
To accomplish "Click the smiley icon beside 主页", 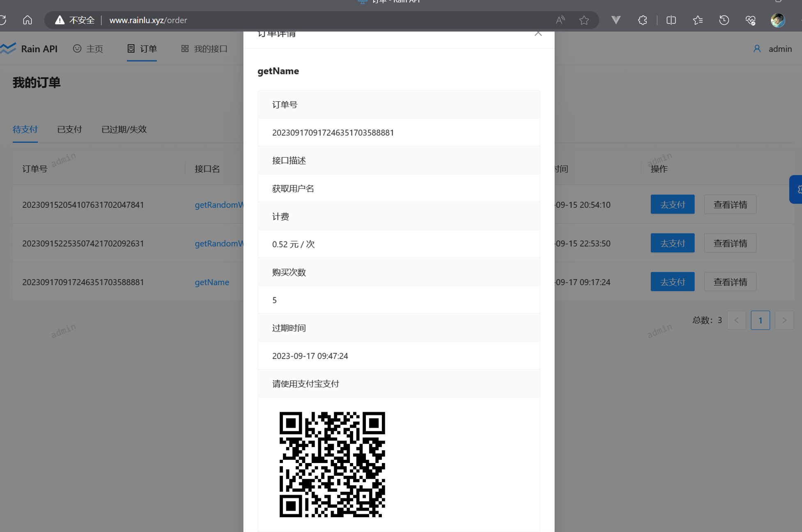I will pos(78,48).
